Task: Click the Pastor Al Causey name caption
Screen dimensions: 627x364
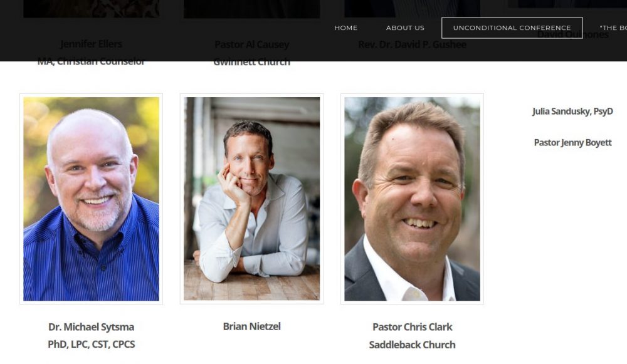Action: (x=251, y=44)
